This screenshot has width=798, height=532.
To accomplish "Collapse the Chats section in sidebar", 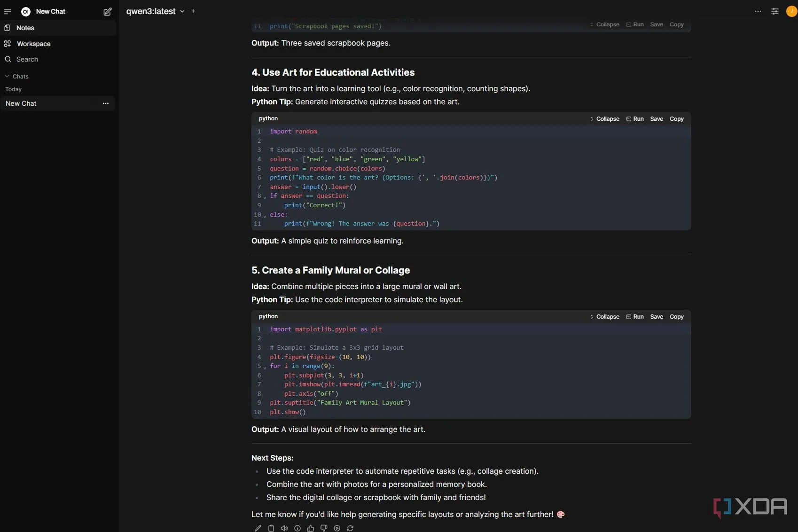I will coord(17,76).
